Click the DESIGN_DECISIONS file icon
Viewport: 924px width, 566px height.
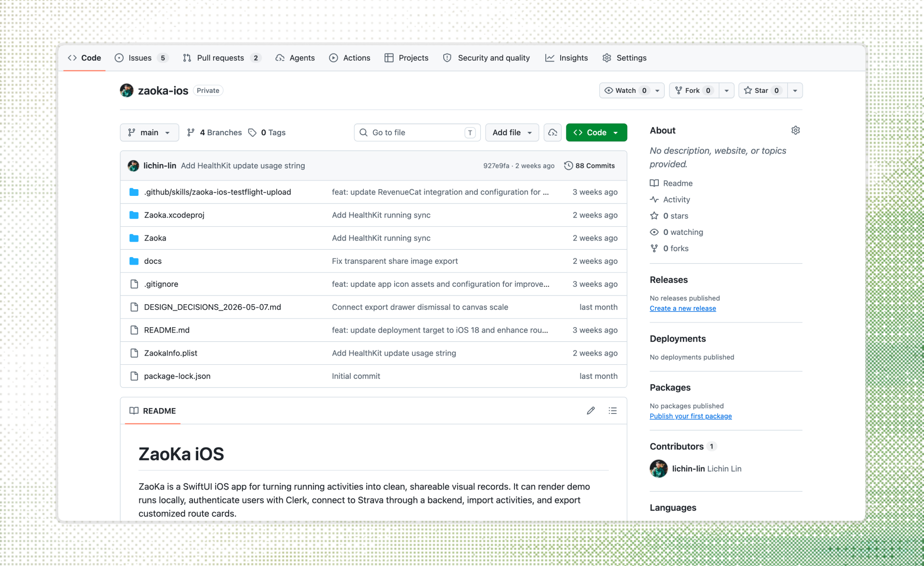(x=134, y=307)
